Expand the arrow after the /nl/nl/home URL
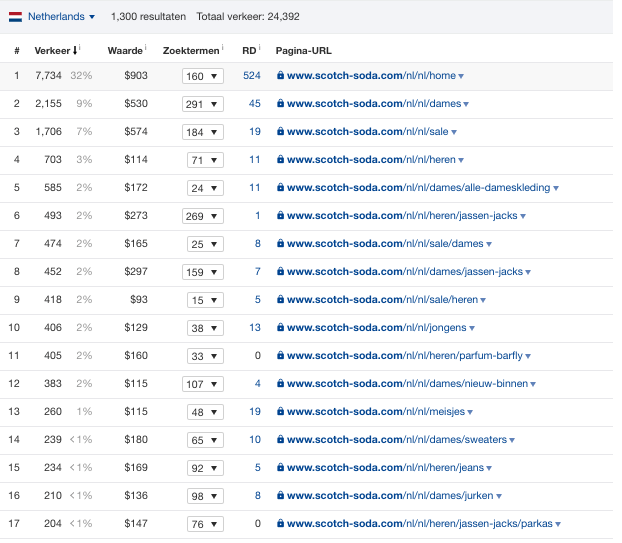 pos(461,76)
